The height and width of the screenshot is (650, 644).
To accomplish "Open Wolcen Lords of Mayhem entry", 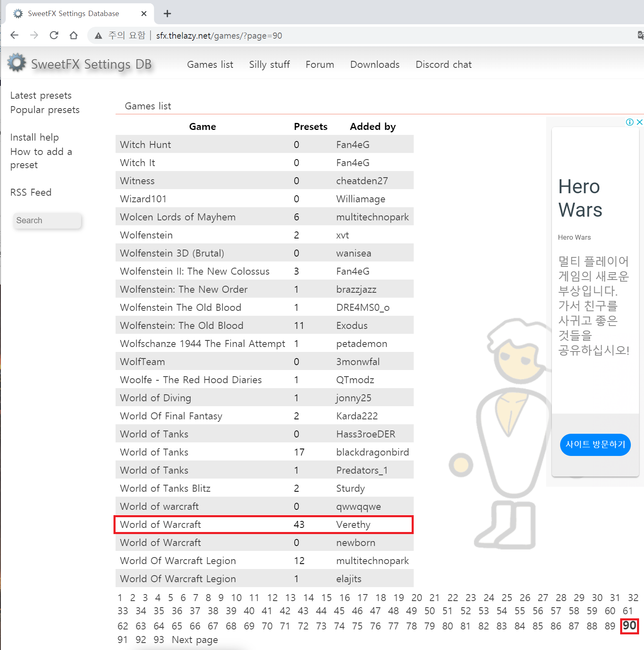I will (x=178, y=217).
